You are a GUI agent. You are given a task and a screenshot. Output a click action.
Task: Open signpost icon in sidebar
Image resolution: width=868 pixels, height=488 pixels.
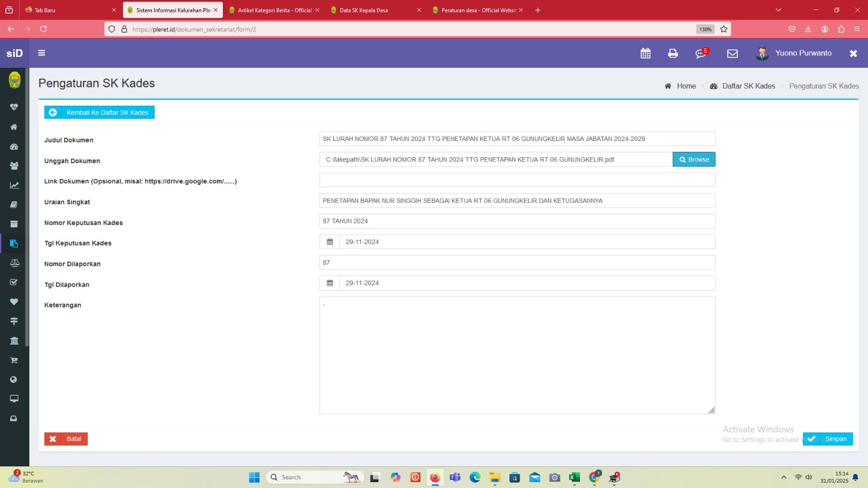[14, 321]
